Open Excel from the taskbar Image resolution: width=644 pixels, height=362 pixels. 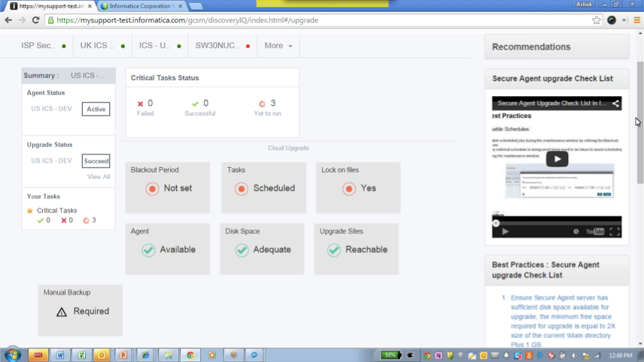click(82, 355)
